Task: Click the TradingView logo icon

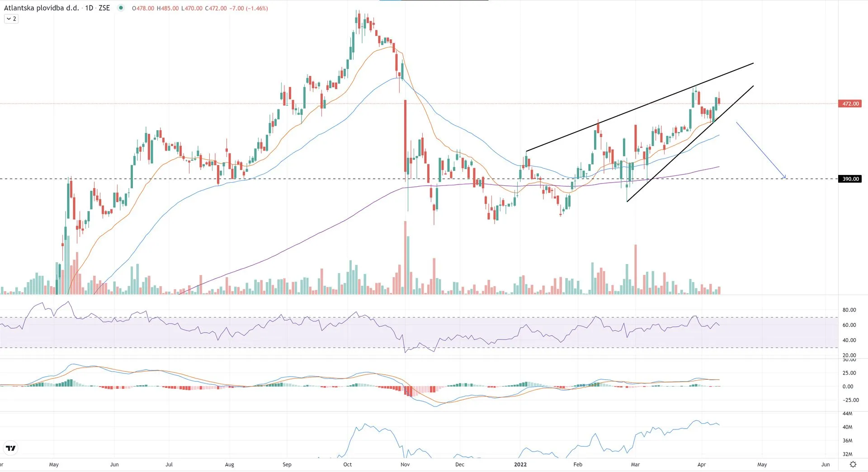Action: coord(10,448)
